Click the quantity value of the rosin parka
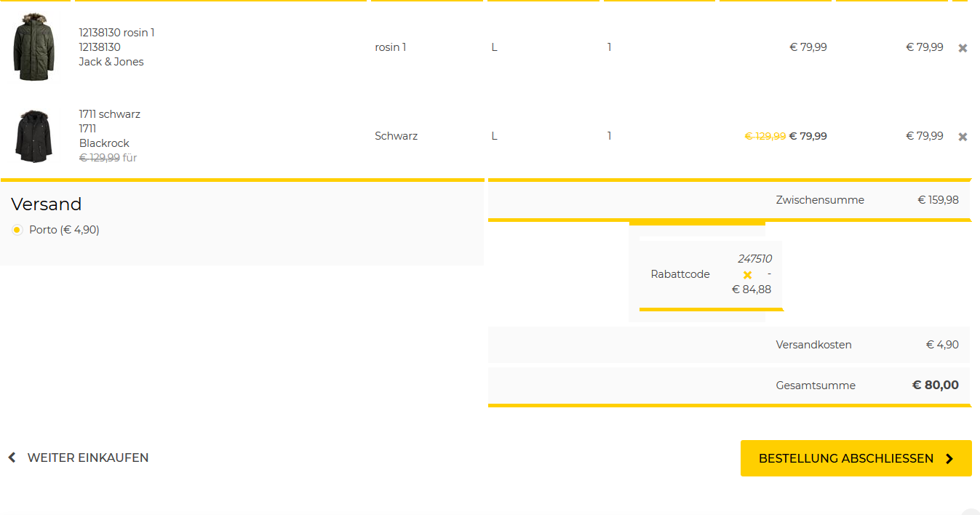The width and height of the screenshot is (980, 515). point(610,47)
